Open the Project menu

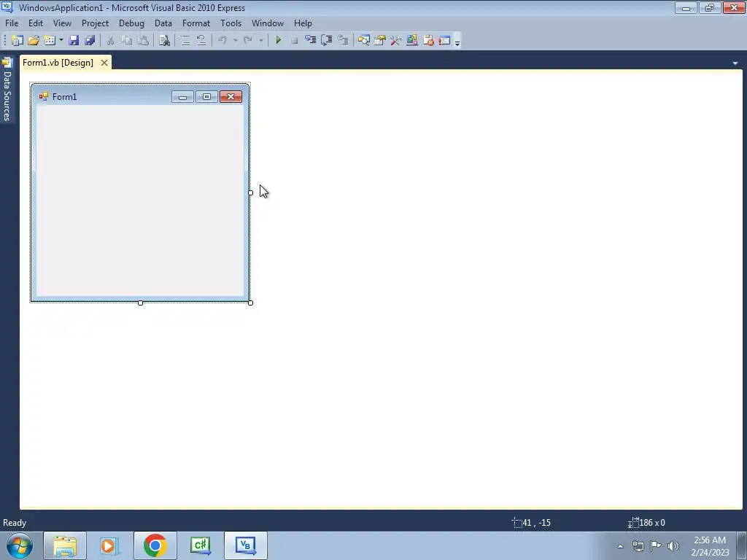(x=95, y=23)
